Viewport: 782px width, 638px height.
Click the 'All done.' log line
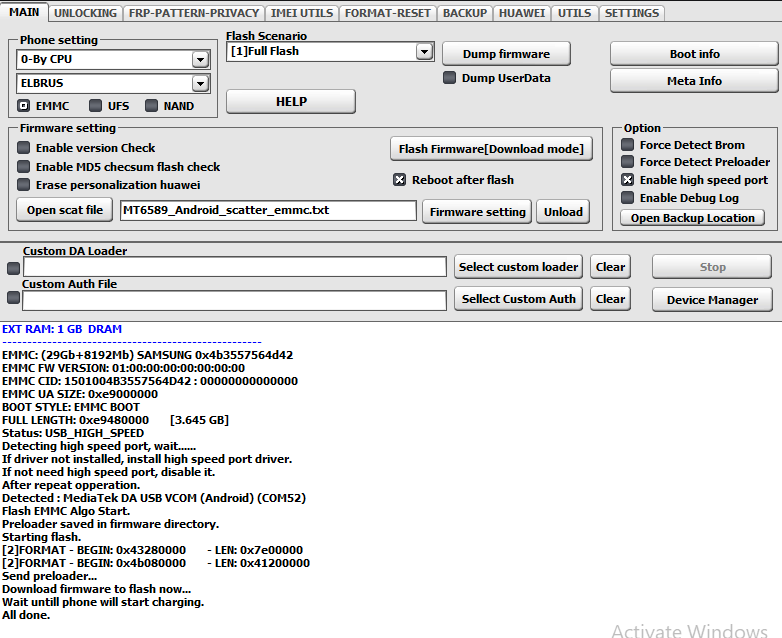pos(26,615)
